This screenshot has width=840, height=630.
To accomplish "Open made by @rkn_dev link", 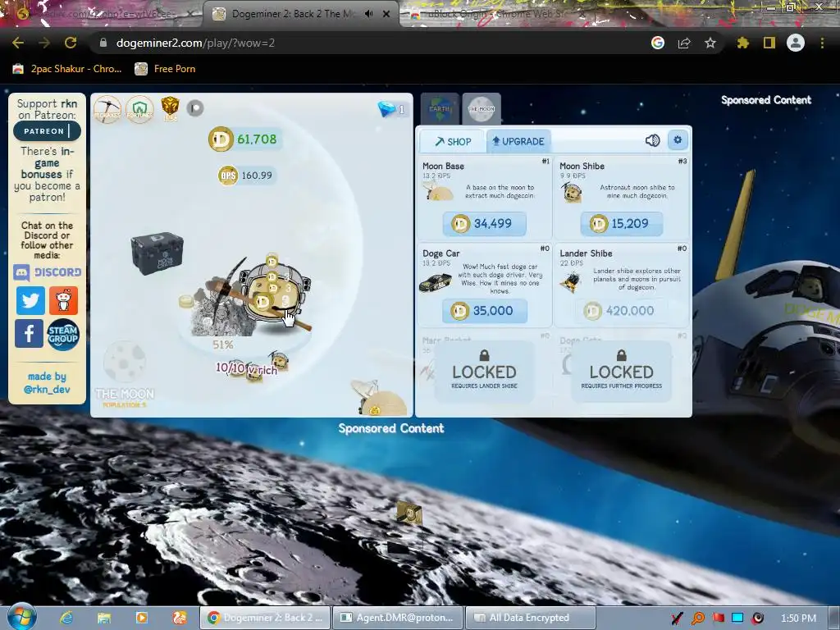I will (x=47, y=382).
